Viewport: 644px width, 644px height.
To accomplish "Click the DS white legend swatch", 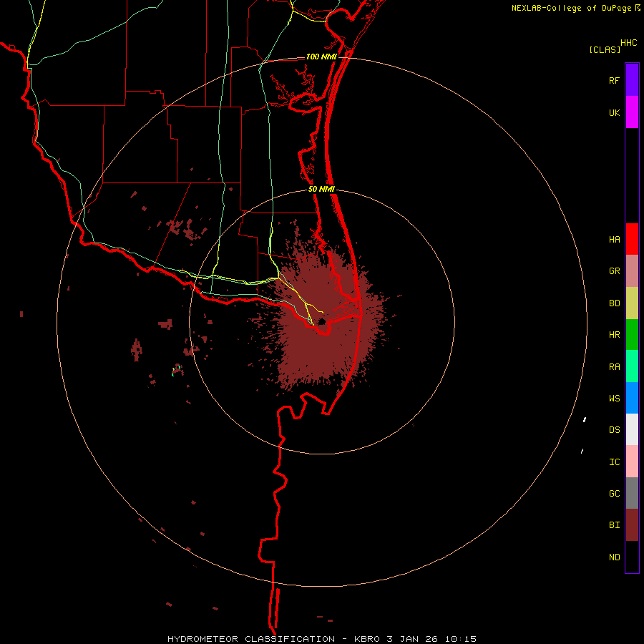I will coord(632,429).
